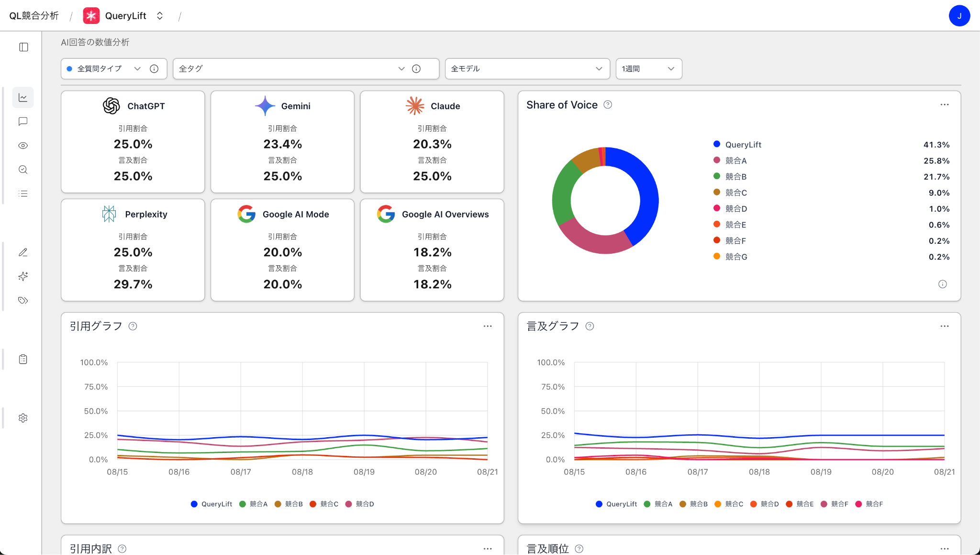
Task: Click the QL競合分析 breadcrumb link
Action: click(34, 16)
